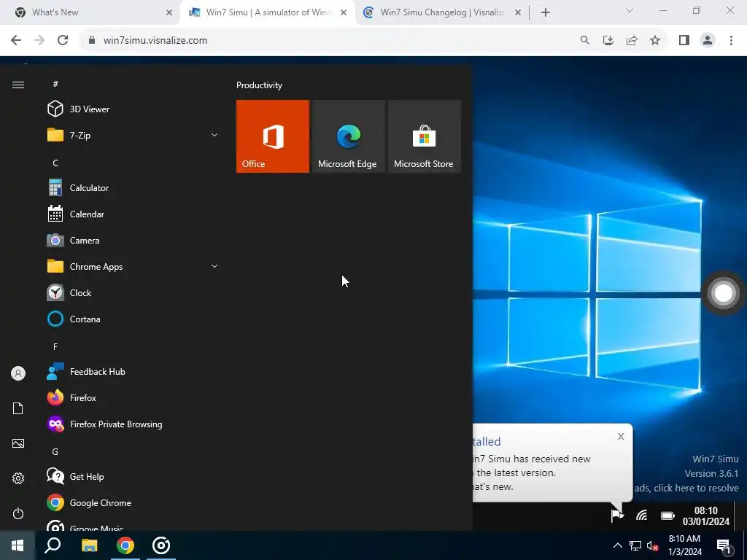Click the simulator Wi-Fi icon
Screen dimensions: 747x560
[x=642, y=516]
